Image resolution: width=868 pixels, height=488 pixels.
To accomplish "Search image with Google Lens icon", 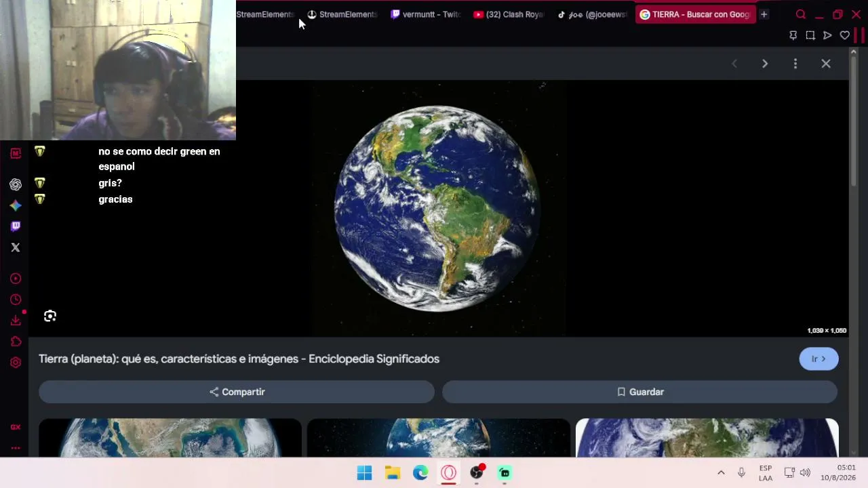I will click(50, 316).
